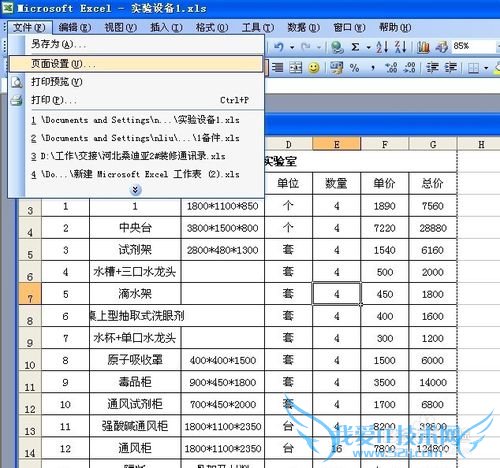
Task: Click the Sort Ascending A-Z icon
Action: [x=382, y=47]
